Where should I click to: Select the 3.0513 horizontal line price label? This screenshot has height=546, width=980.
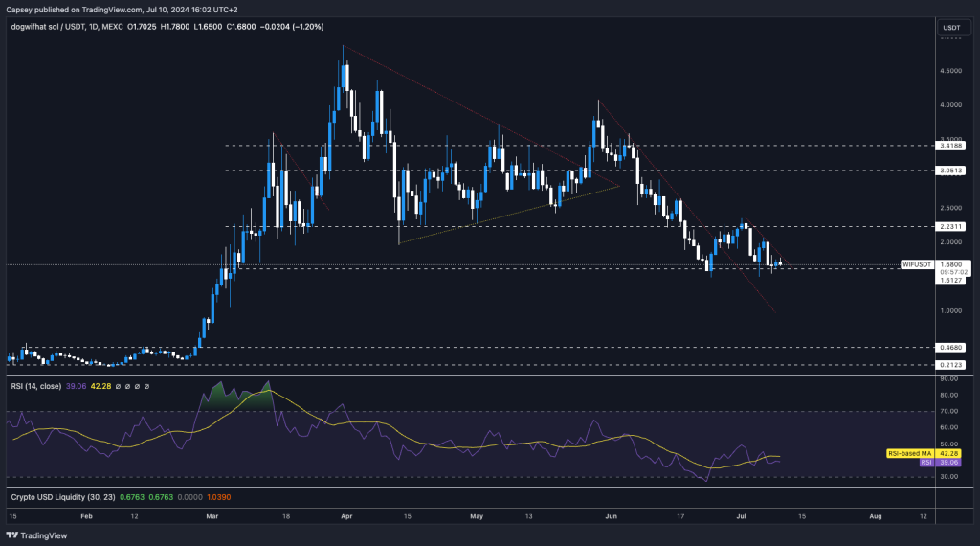coord(950,171)
